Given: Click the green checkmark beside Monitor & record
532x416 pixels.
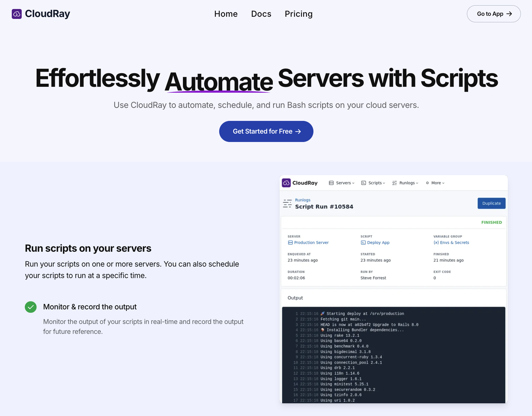Looking at the screenshot, I should (31, 307).
